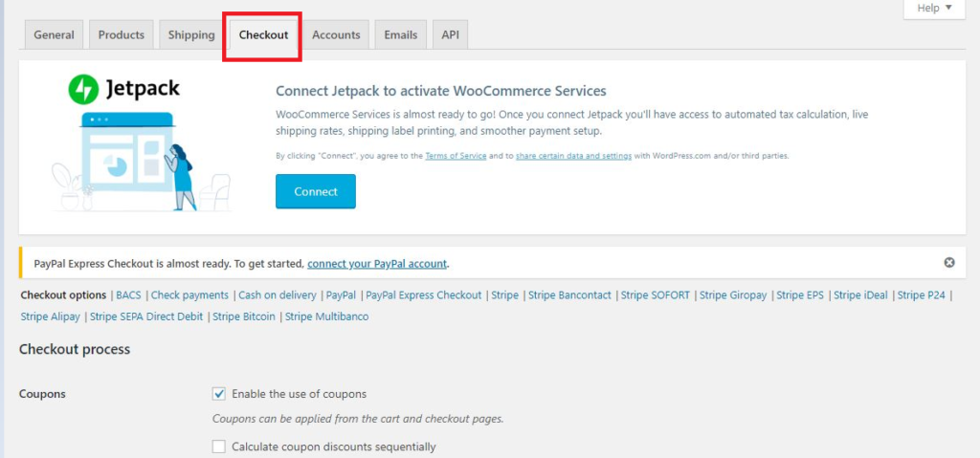Open Stripe Bancontact settings
980x458 pixels.
coord(570,294)
